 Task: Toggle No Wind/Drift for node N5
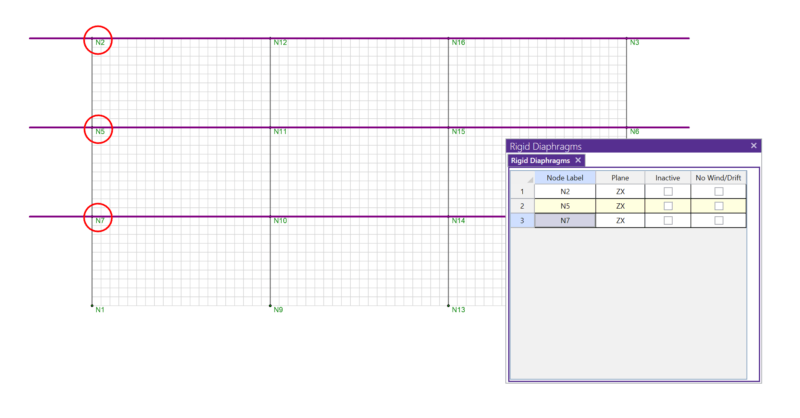[718, 206]
